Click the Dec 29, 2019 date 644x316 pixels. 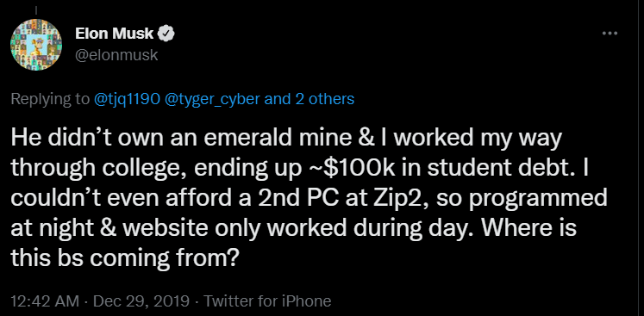(x=141, y=301)
